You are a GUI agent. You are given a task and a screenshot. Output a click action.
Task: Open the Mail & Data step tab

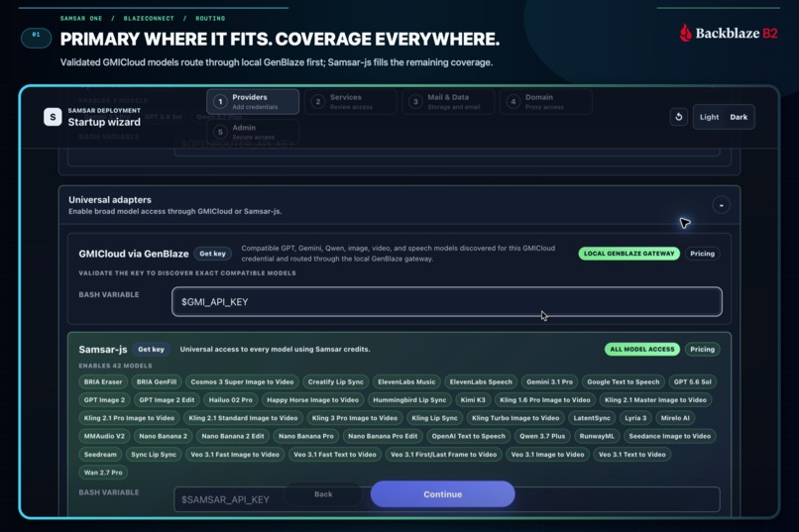[448, 101]
